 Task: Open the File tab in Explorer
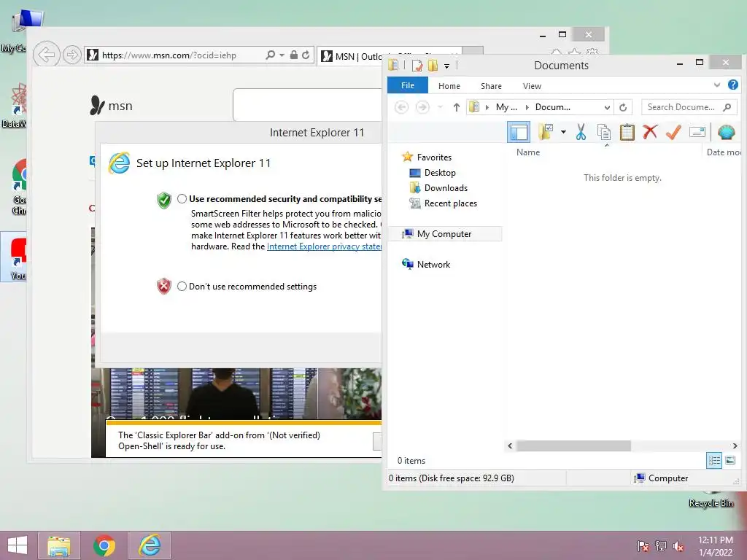408,85
